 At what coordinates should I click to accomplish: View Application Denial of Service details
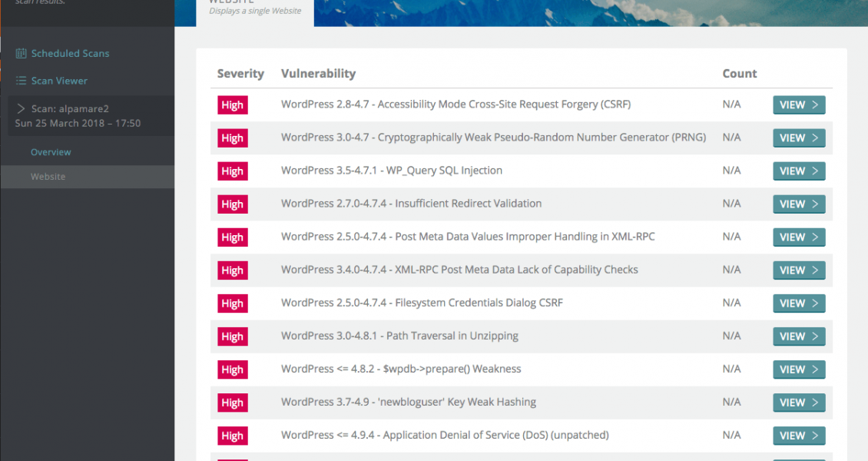click(799, 436)
